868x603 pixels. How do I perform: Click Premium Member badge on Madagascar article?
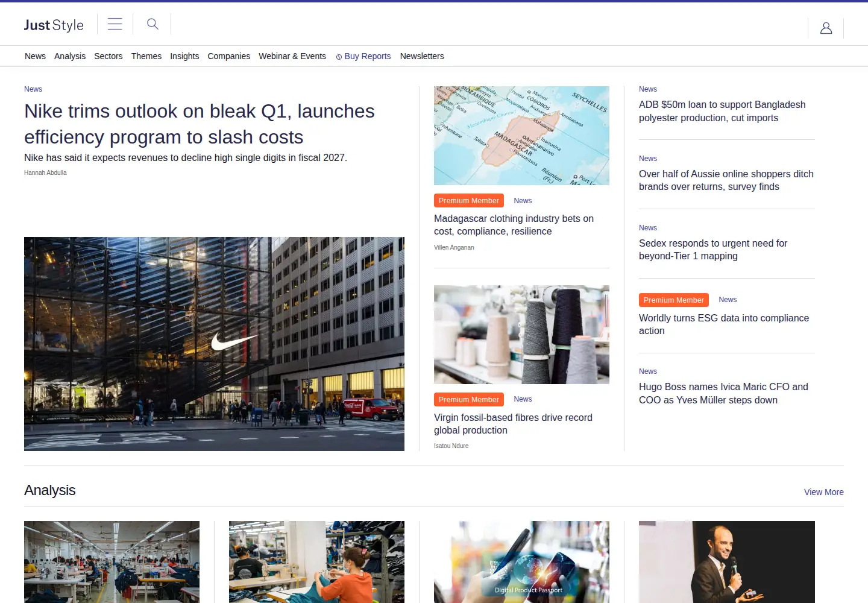[469, 201]
